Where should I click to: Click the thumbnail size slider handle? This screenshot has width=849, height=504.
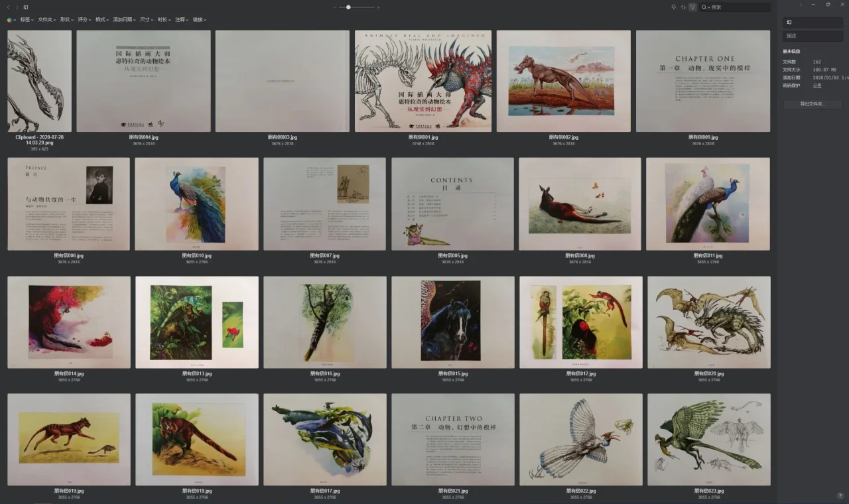(x=348, y=7)
